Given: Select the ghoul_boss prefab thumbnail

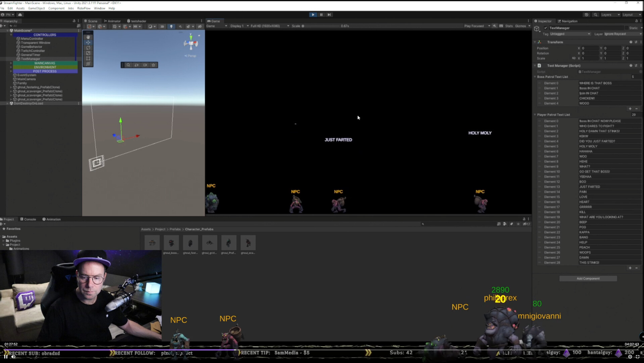Looking at the screenshot, I should 171,243.
